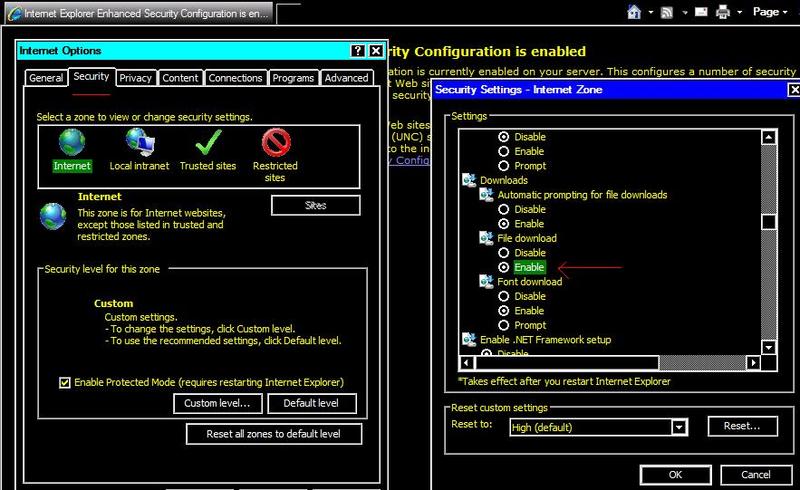The height and width of the screenshot is (490, 800).
Task: Click the Enable .NET Framework setup icon
Action: [x=469, y=339]
